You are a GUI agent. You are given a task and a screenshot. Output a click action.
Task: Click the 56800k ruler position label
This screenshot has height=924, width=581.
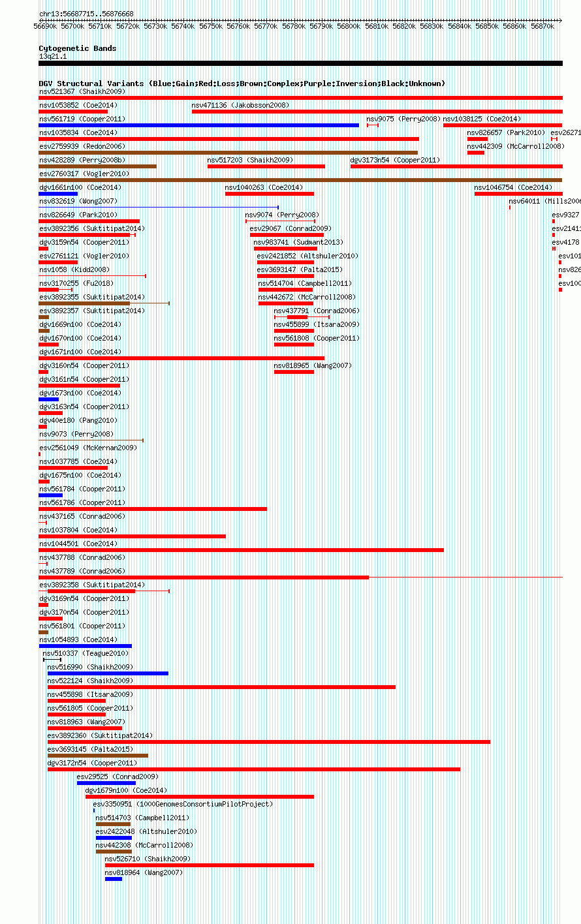click(349, 26)
